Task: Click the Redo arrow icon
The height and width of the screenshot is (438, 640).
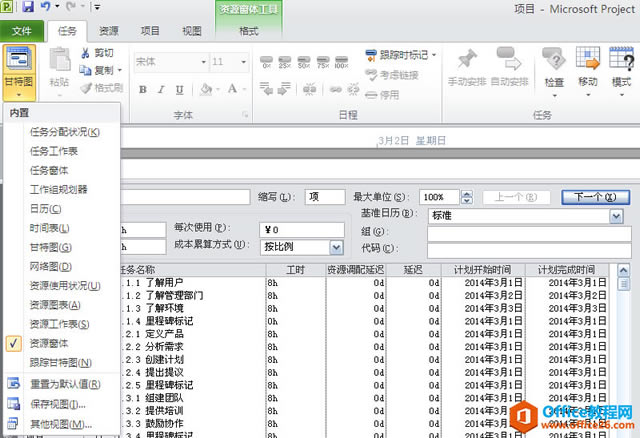Action: pos(71,7)
